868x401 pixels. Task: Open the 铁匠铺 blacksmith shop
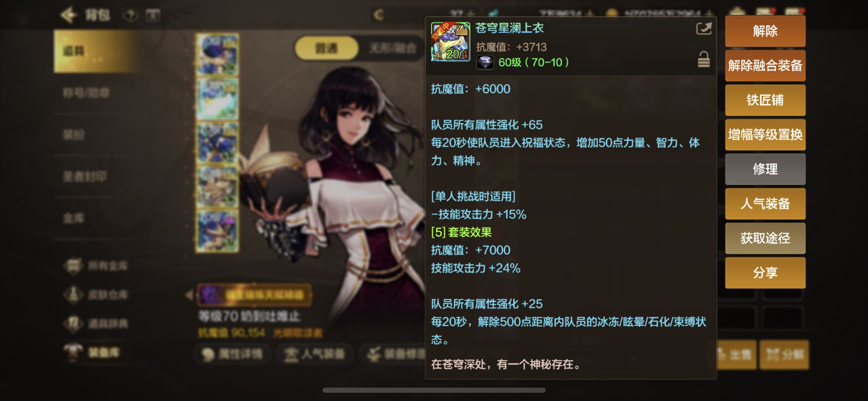point(765,100)
